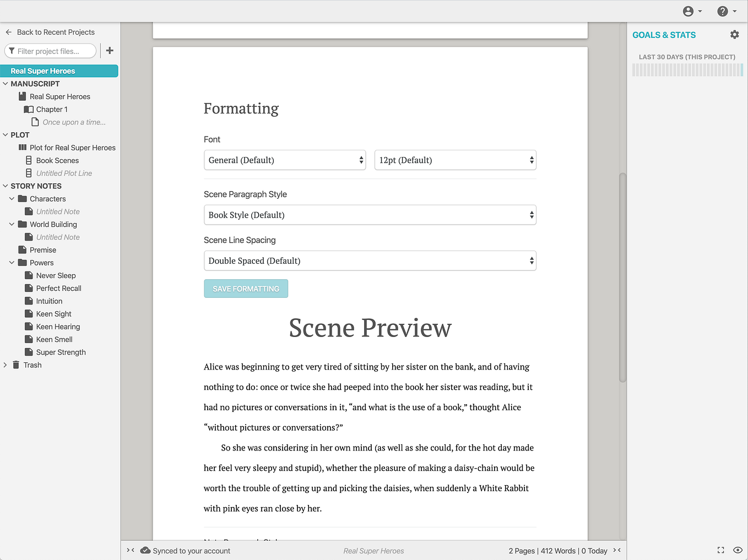The width and height of the screenshot is (748, 560).
Task: Collapse the Powers folder
Action: (12, 263)
